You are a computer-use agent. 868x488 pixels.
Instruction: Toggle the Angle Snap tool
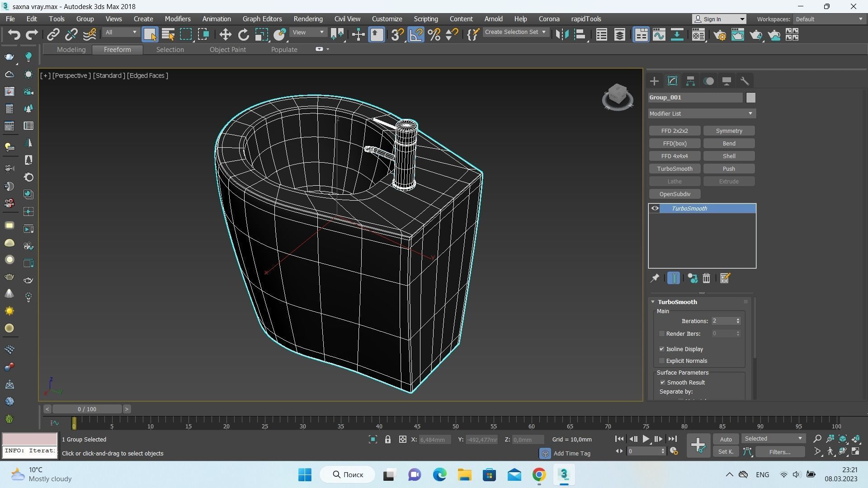click(416, 35)
